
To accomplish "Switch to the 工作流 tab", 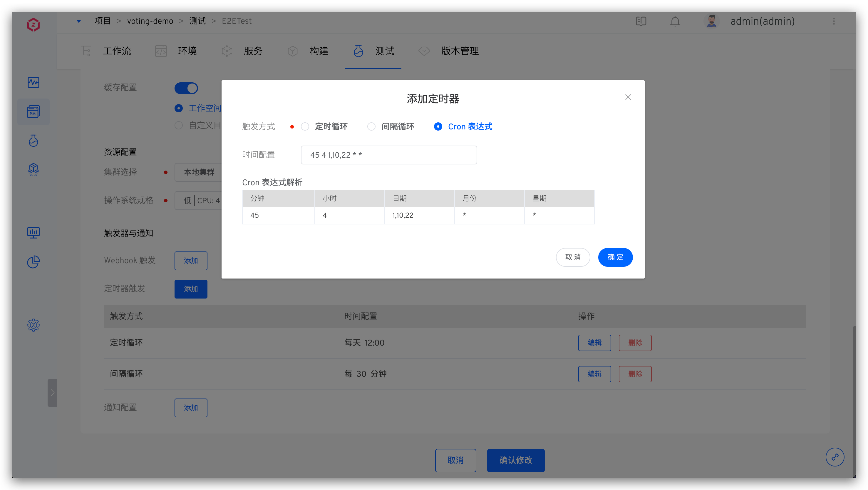I will (x=117, y=51).
